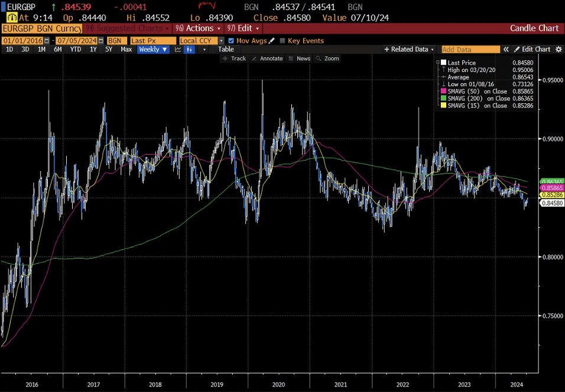Click the 0.85865 magenta axis label
565x392 pixels.
pos(551,188)
